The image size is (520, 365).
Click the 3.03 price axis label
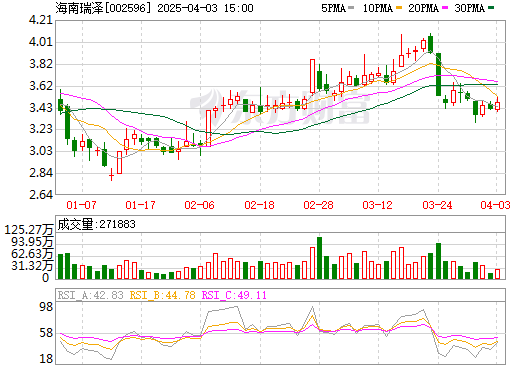41,151
